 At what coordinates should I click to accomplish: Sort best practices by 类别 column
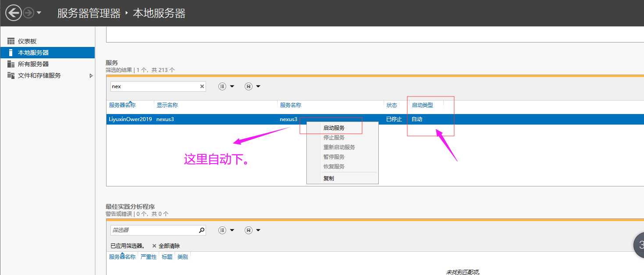point(183,257)
